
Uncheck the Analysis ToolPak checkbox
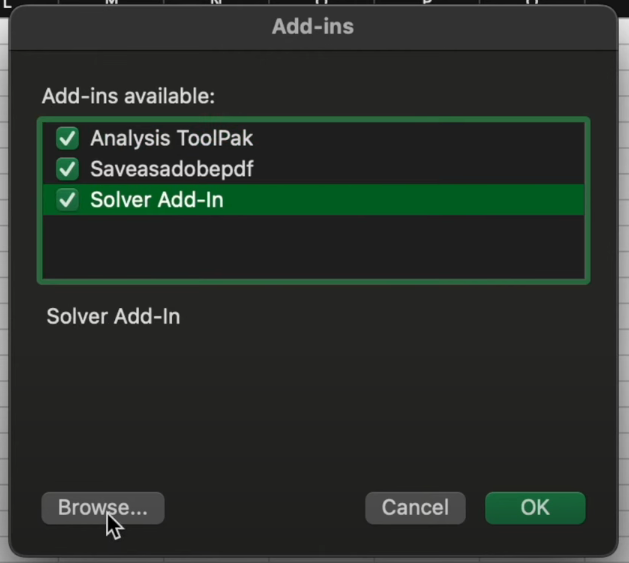(x=68, y=138)
